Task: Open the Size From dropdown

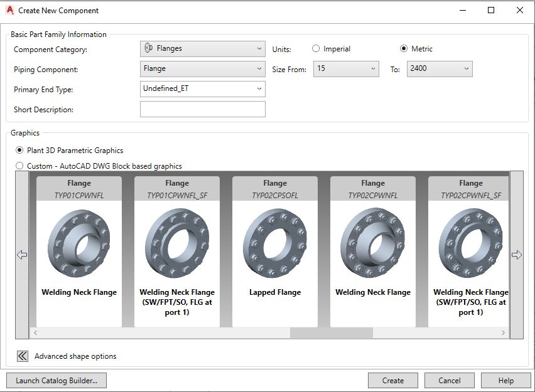Action: click(346, 69)
